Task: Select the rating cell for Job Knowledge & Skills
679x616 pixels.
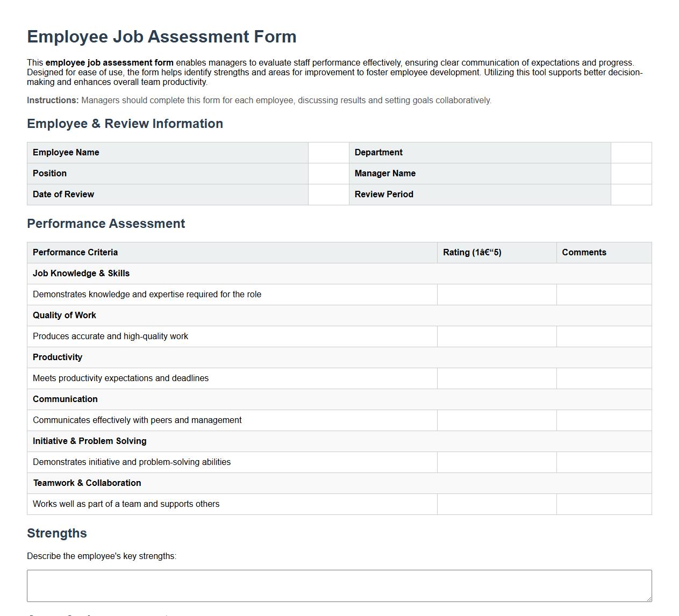Action: pyautogui.click(x=496, y=295)
